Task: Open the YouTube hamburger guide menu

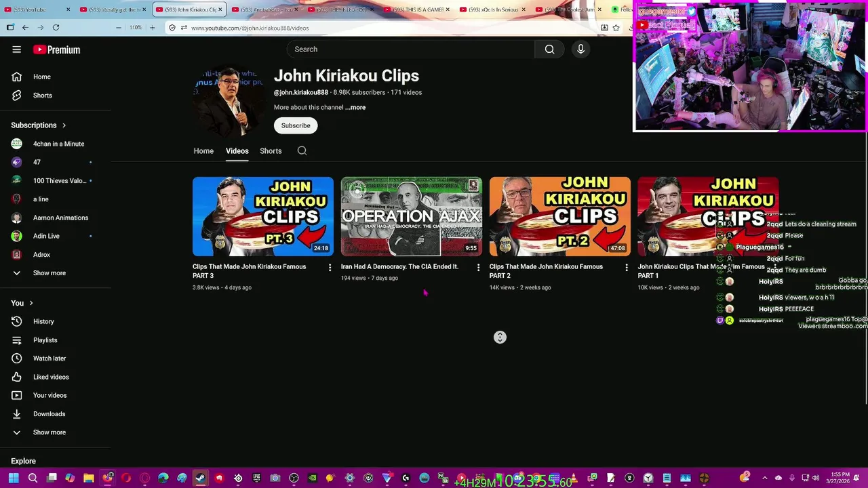Action: 16,49
